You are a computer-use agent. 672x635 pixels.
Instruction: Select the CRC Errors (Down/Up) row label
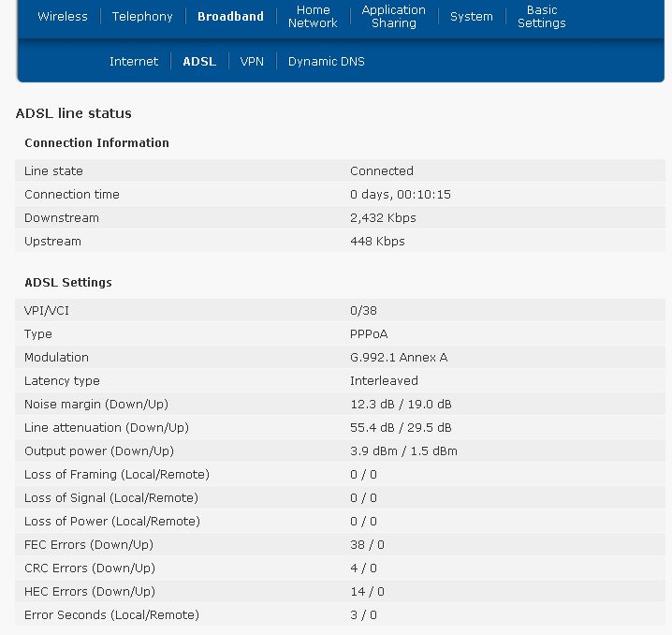[x=89, y=569]
